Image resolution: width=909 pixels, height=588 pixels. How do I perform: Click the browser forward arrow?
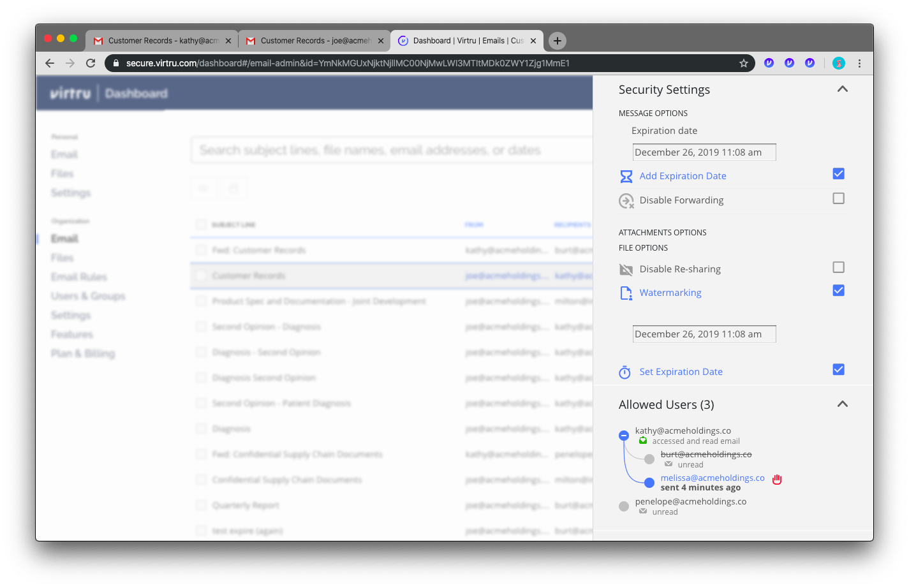70,63
